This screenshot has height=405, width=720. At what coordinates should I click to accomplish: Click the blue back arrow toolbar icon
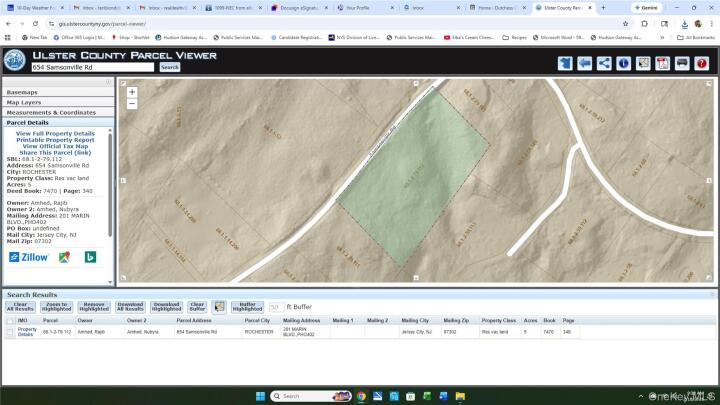pyautogui.click(x=585, y=63)
